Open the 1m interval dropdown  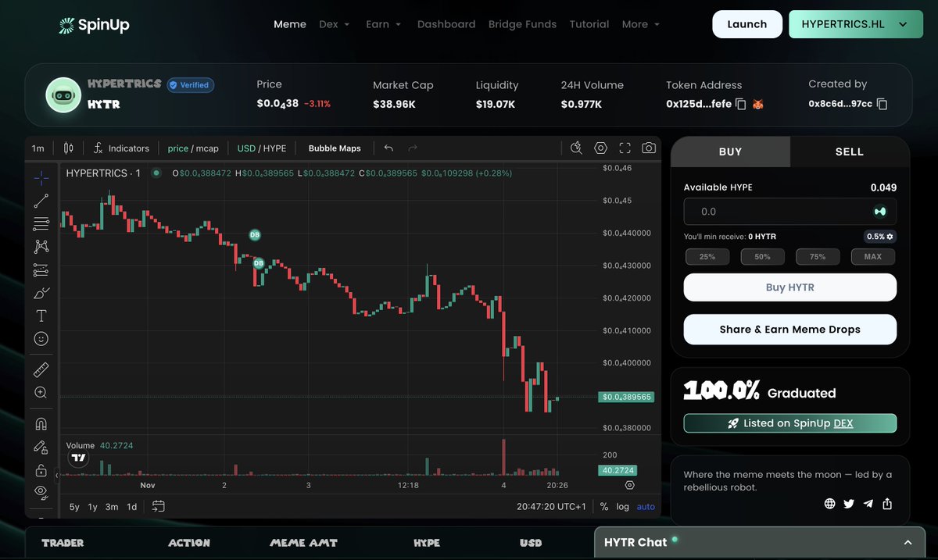[38, 148]
